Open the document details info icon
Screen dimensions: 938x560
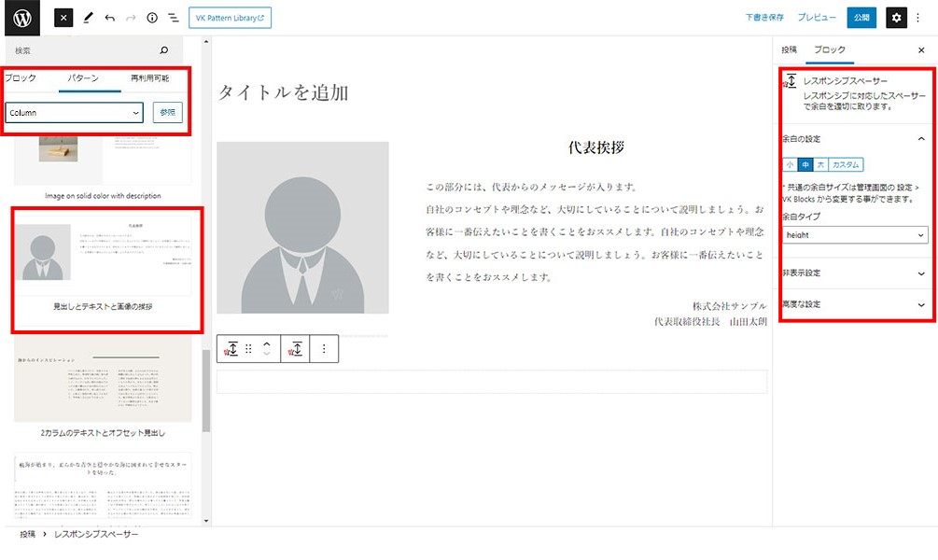point(152,18)
